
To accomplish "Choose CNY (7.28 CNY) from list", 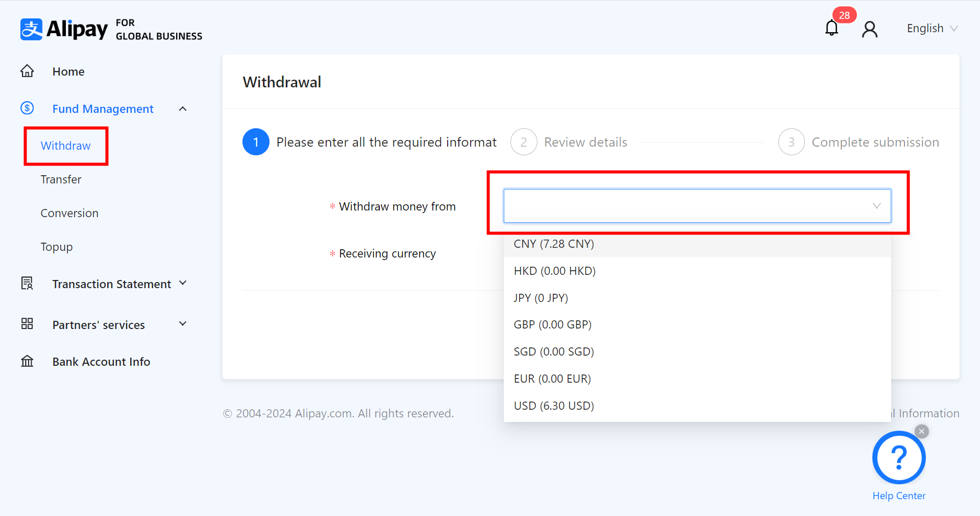I will tap(554, 244).
